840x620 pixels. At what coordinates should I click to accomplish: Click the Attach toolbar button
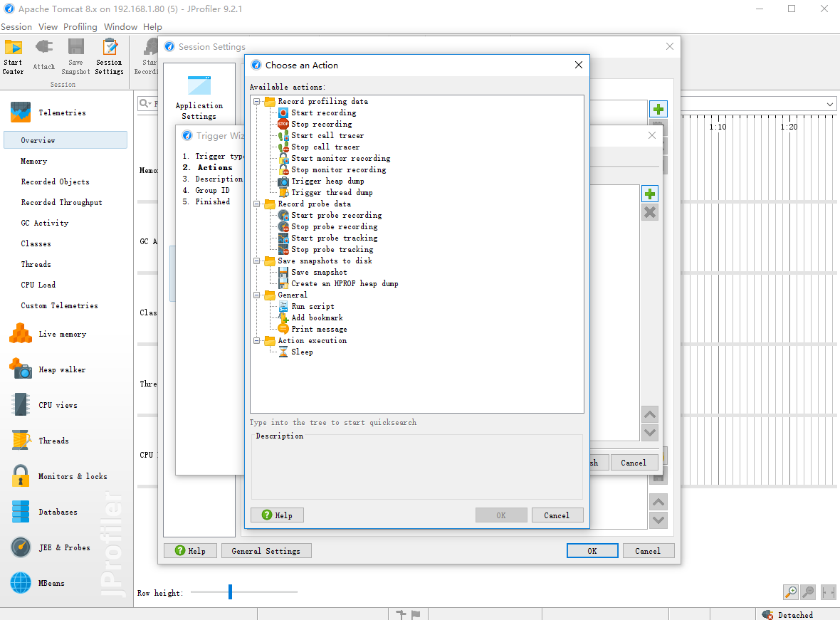(44, 55)
